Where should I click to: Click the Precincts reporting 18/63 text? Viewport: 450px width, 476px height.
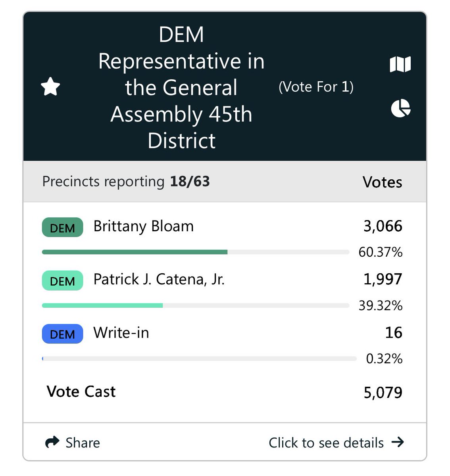click(x=126, y=182)
